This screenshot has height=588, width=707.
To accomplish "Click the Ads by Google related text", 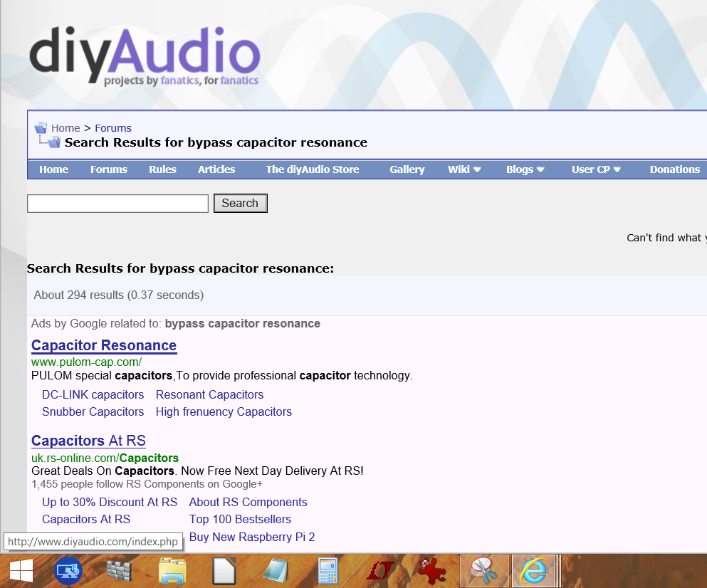I will point(175,324).
